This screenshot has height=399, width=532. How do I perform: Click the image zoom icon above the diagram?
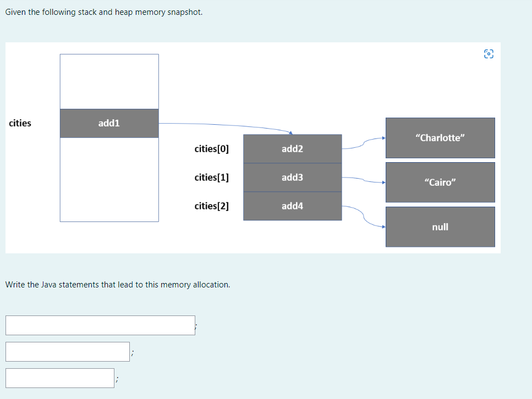489,53
